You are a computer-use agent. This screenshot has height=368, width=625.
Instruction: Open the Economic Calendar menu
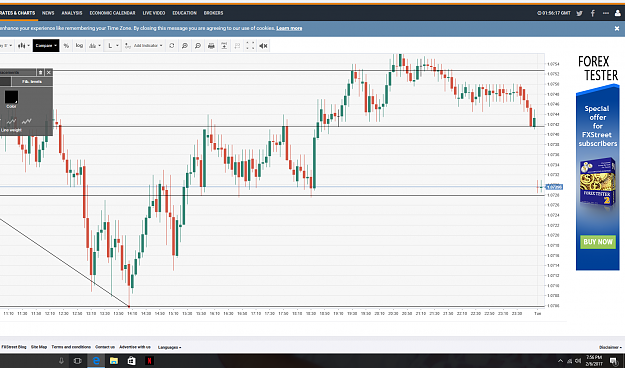click(112, 13)
